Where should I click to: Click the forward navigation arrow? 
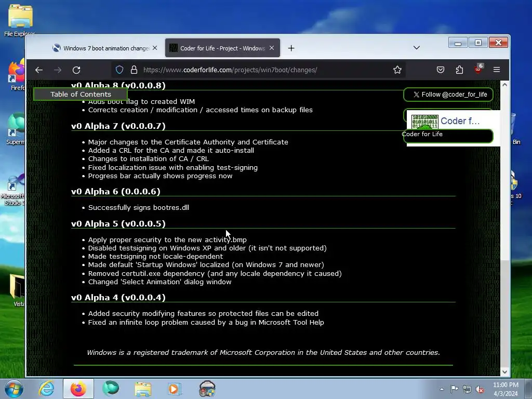pyautogui.click(x=58, y=70)
